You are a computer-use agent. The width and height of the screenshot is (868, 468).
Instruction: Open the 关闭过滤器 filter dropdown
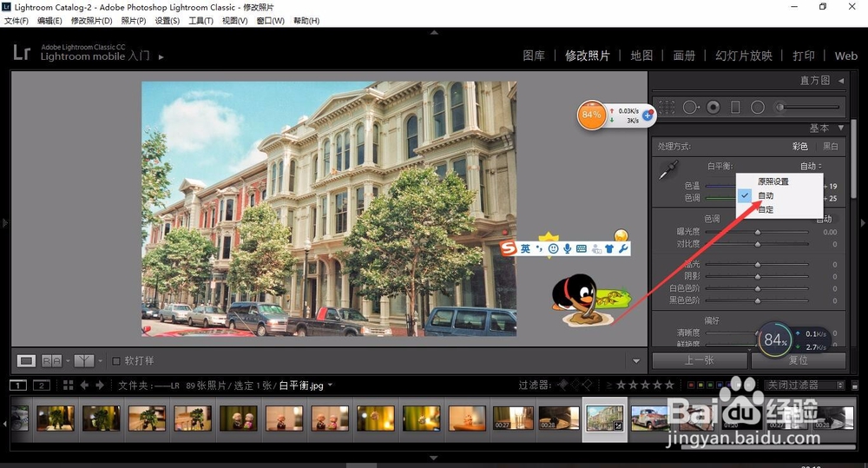point(805,385)
